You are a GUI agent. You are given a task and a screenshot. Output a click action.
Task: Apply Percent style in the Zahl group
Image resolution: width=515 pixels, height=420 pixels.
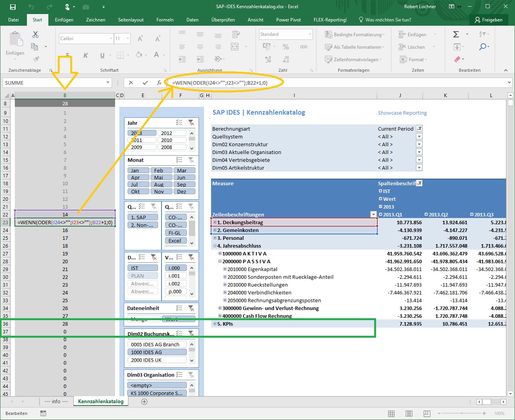[x=286, y=46]
